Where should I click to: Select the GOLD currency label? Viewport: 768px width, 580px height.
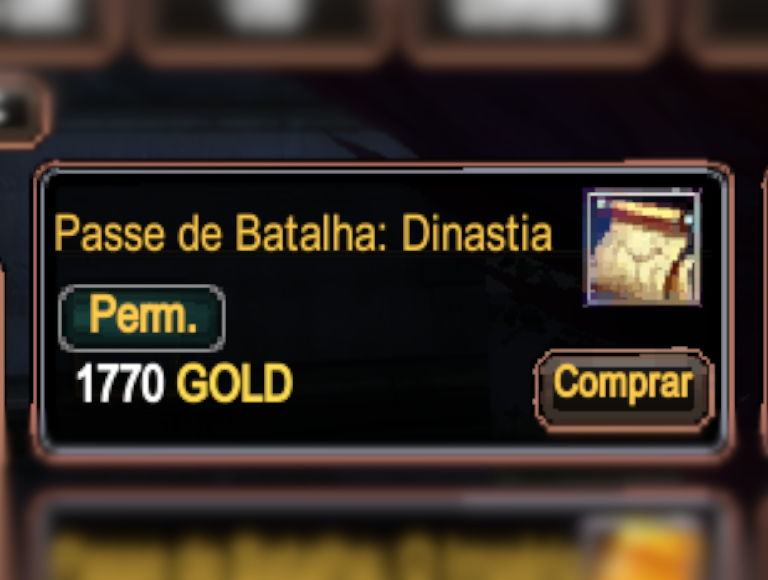pos(235,383)
